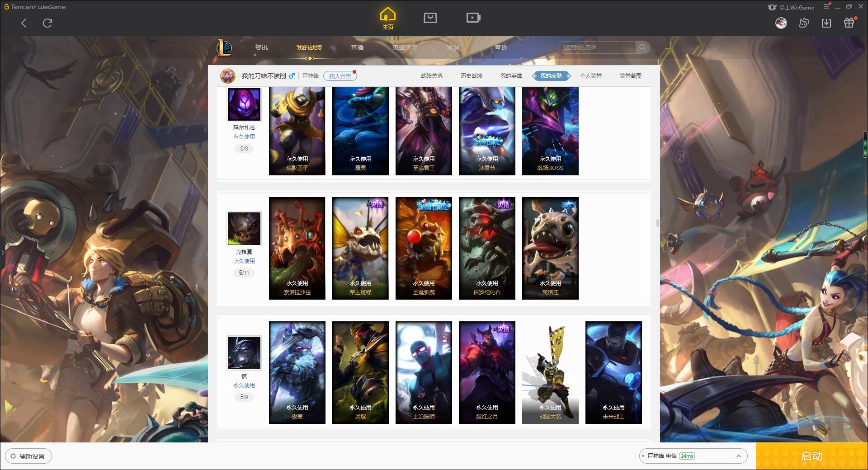The image size is (868, 470).
Task: Switch to 个人荣誉 sub-tab
Action: [591, 76]
